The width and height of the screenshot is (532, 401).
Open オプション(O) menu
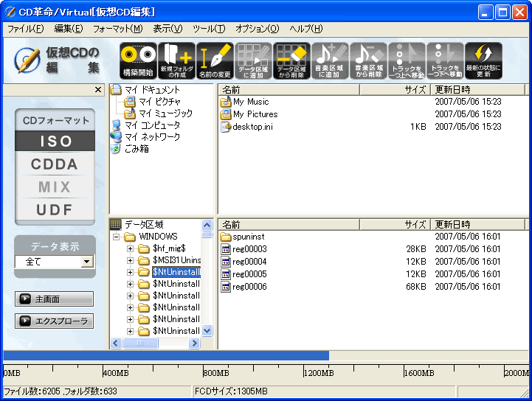click(x=258, y=29)
